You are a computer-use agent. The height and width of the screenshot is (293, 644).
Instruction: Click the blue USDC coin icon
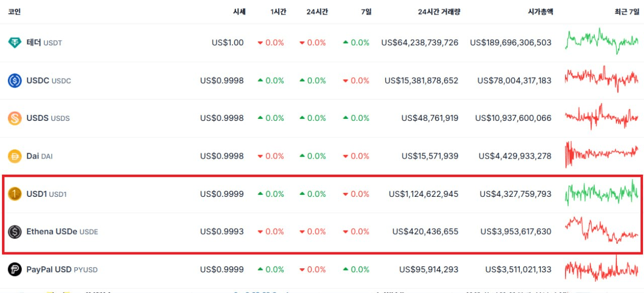[x=15, y=81]
